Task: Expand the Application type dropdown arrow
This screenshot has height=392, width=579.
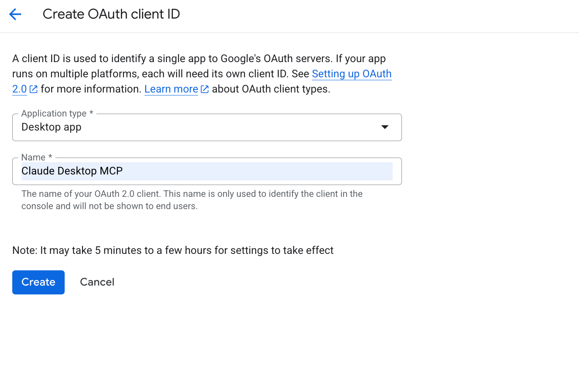Action: pos(385,127)
